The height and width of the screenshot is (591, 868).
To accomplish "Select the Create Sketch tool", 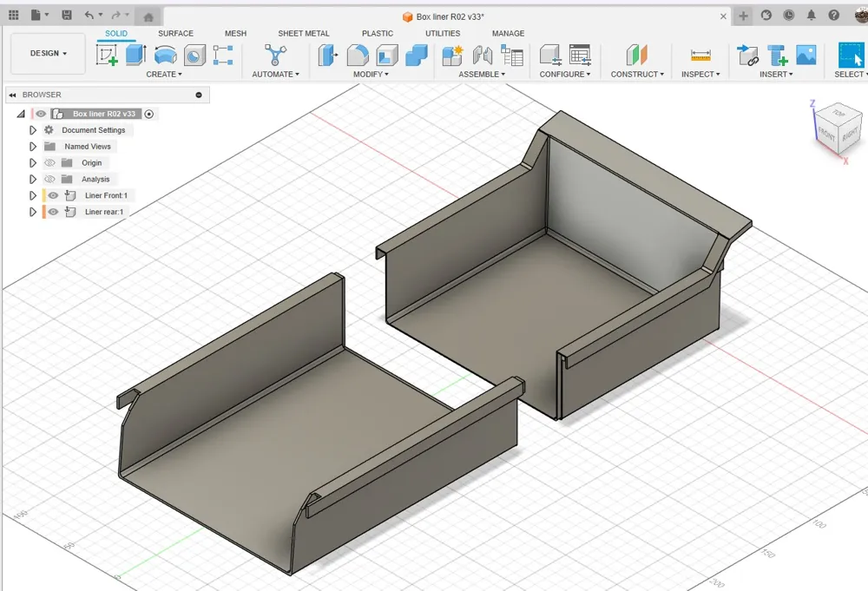I will 107,55.
